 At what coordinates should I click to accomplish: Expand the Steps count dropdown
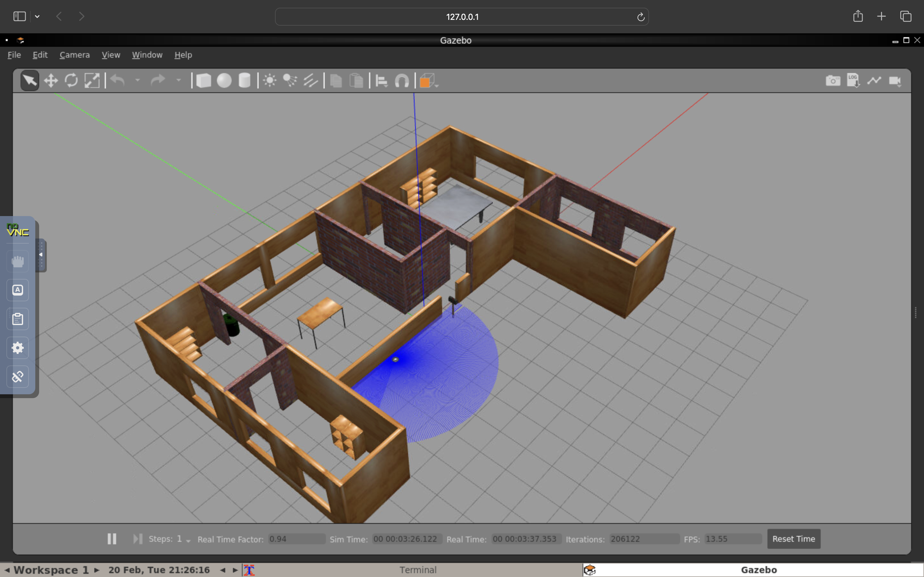click(188, 540)
